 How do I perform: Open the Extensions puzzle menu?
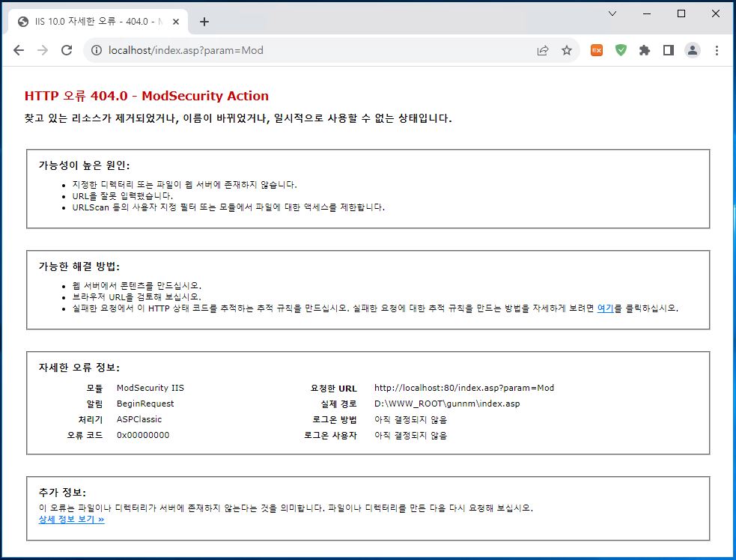coord(645,50)
